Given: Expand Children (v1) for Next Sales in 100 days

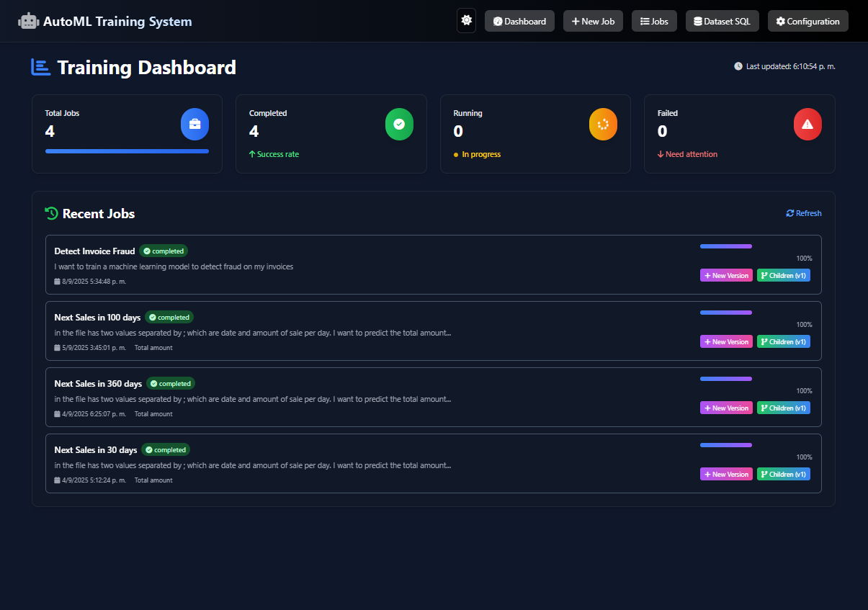Looking at the screenshot, I should 783,342.
